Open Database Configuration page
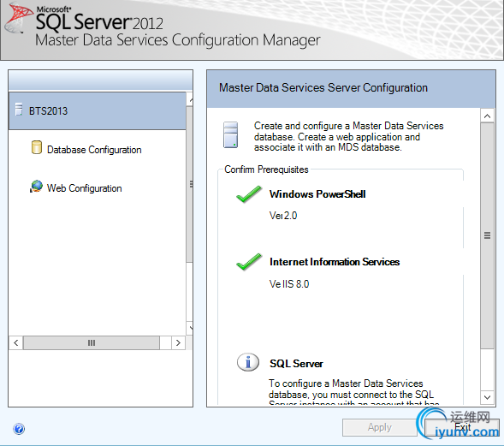The image size is (504, 446). [94, 150]
